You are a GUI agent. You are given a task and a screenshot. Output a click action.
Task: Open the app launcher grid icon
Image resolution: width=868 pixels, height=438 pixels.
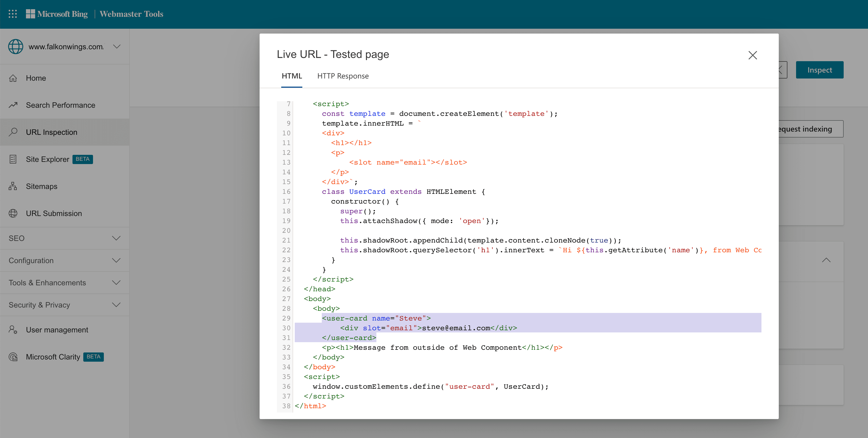(12, 14)
